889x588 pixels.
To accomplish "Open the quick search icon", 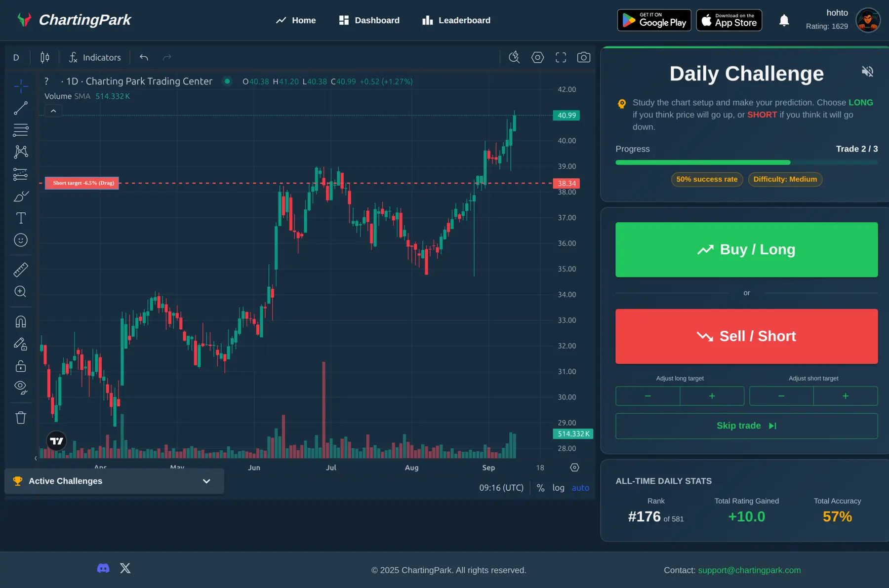I will point(514,57).
